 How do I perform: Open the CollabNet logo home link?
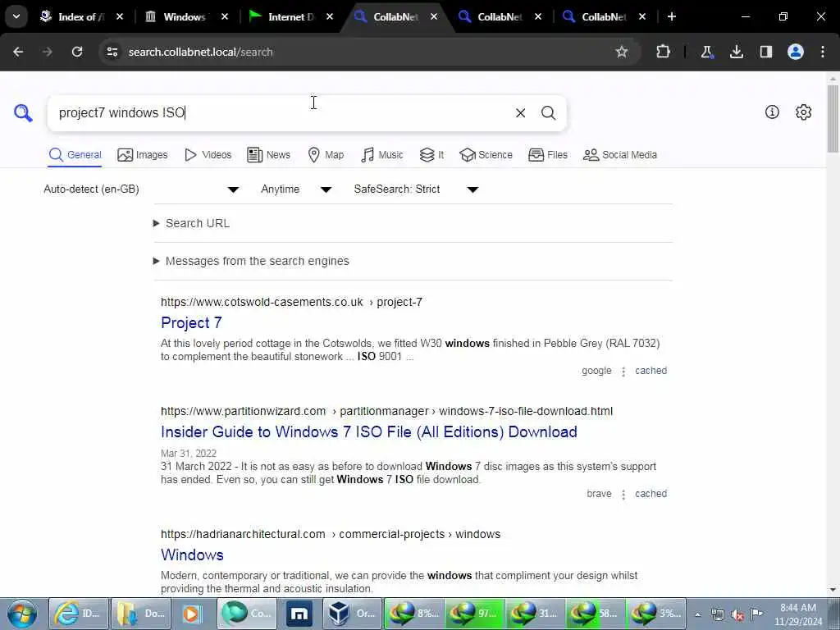[x=23, y=113]
